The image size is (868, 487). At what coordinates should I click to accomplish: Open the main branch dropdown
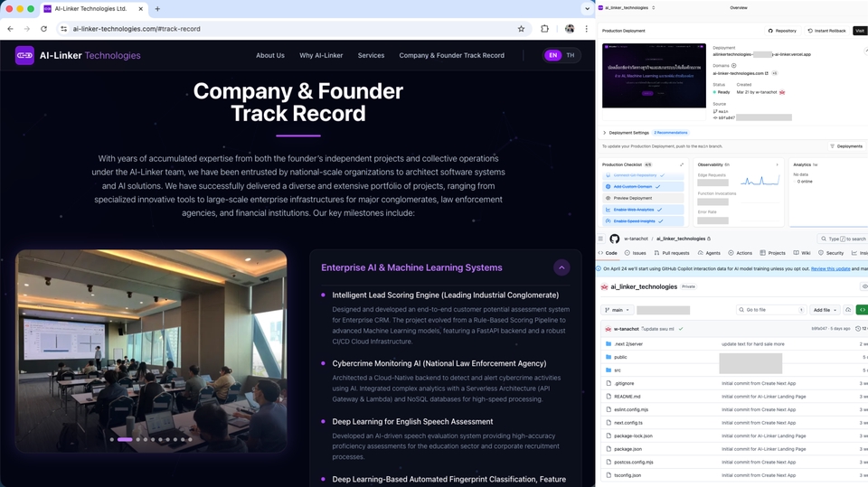(x=616, y=310)
